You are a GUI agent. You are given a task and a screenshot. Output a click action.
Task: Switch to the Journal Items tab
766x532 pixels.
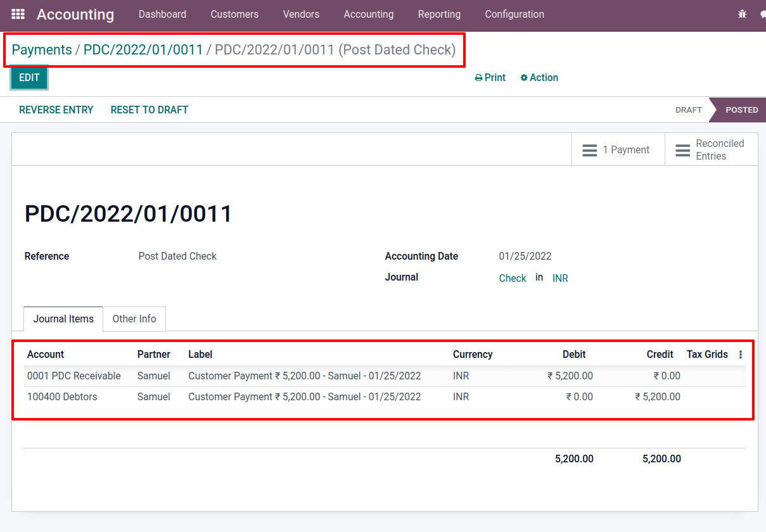click(63, 319)
